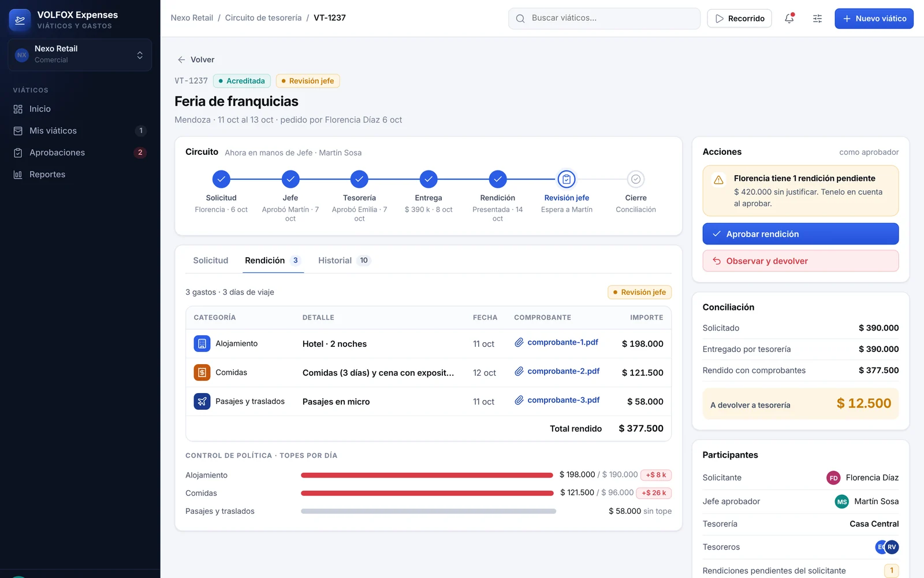Click the Alojamiento policy limit bar
Screen dimensions: 924x578
coord(427,475)
